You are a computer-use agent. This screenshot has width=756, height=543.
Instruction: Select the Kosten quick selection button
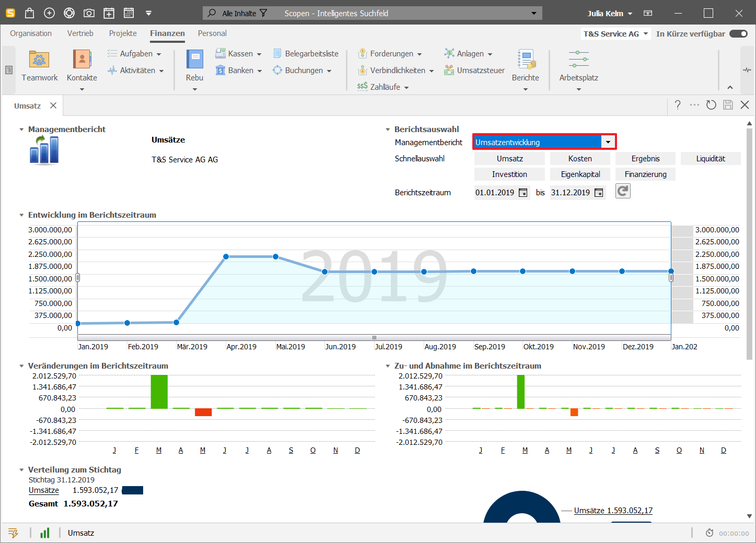click(580, 159)
